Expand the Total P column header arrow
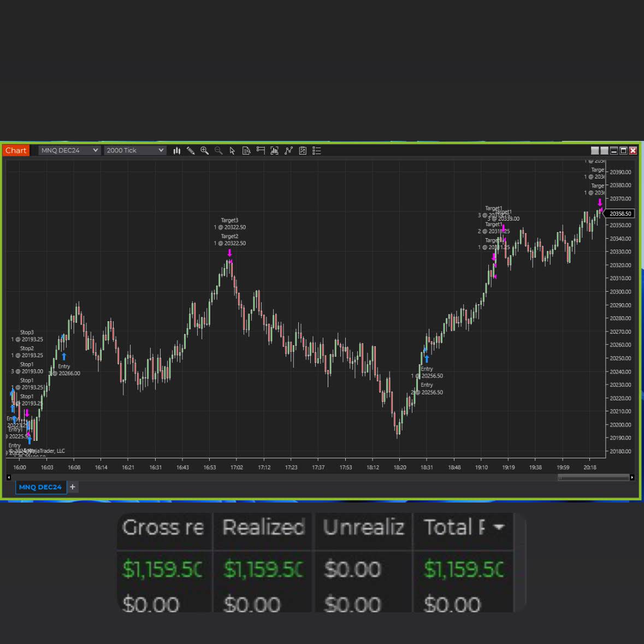 pos(499,527)
